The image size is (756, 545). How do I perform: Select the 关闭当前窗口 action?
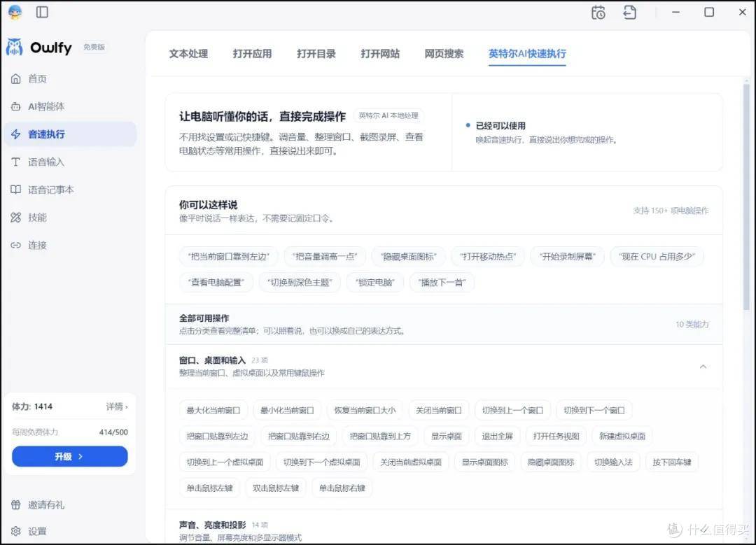438,410
